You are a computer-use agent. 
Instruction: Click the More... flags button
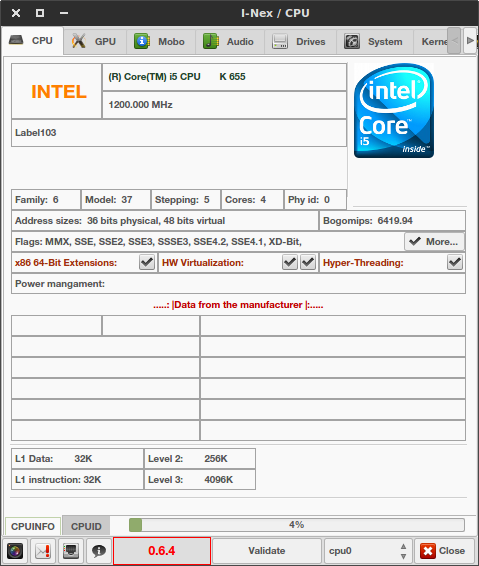pos(435,241)
